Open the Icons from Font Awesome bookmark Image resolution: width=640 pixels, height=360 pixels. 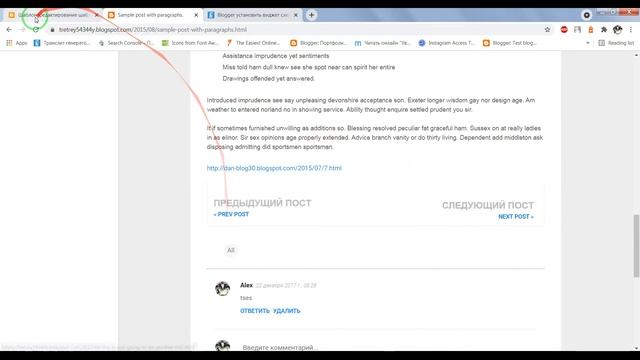coord(191,43)
